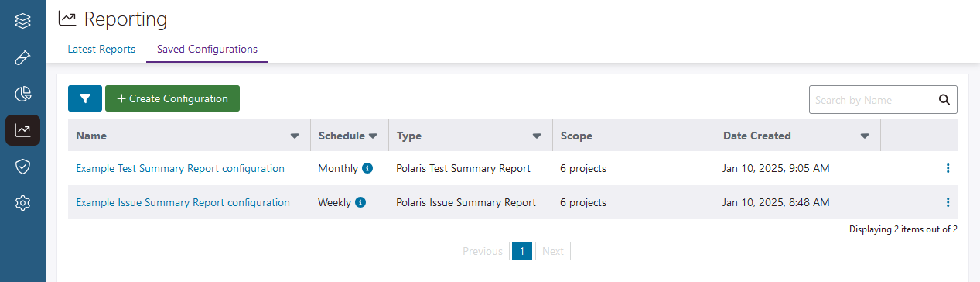Viewport: 980px width, 282px height.
Task: Open actions menu for Issue Summary row
Action: coord(948,202)
